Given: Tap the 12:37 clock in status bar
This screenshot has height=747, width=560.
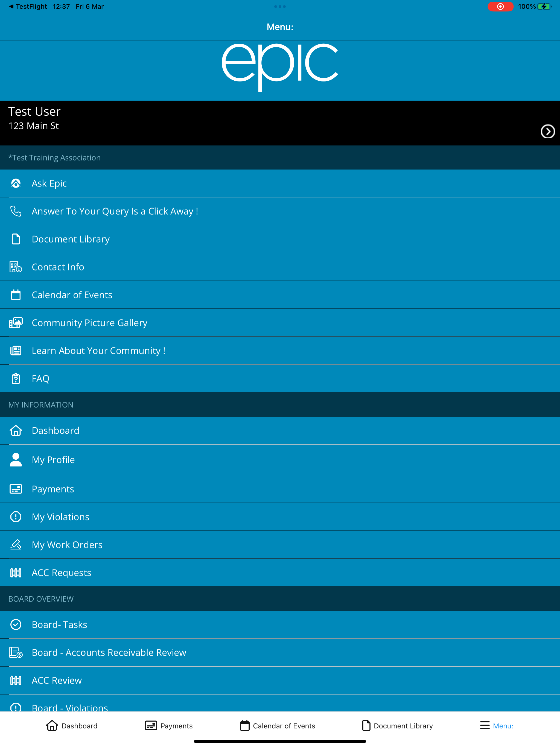Looking at the screenshot, I should point(61,6).
